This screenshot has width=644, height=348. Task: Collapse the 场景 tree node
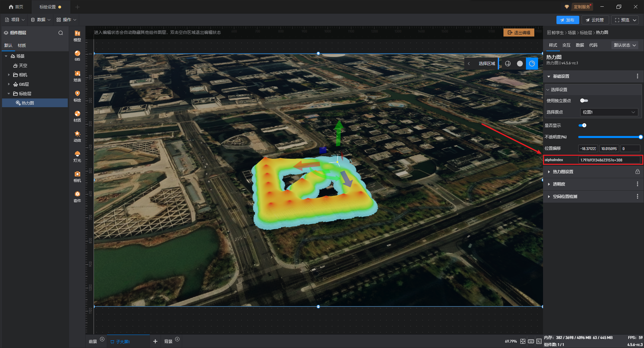[x=6, y=56]
